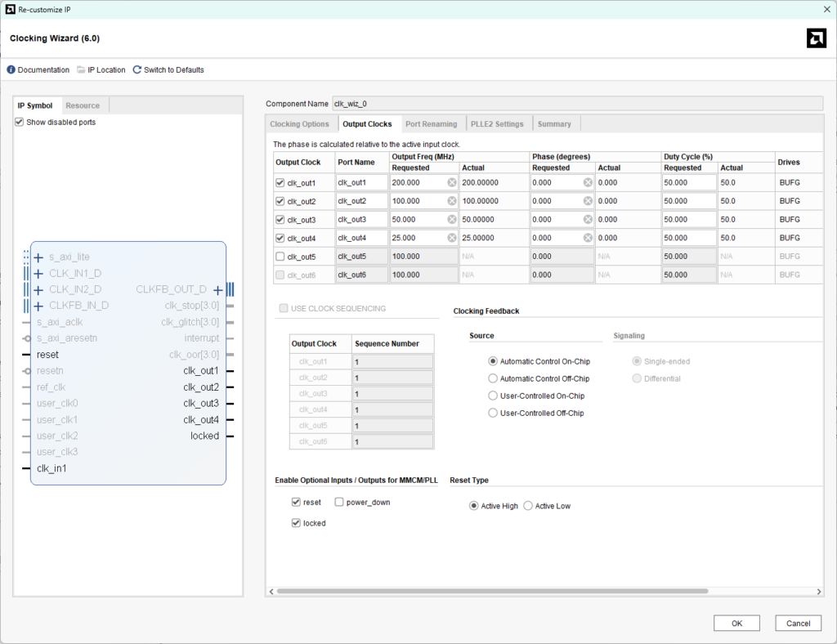Switch to the Port Renaming tab
The width and height of the screenshot is (837, 644).
[x=432, y=123]
